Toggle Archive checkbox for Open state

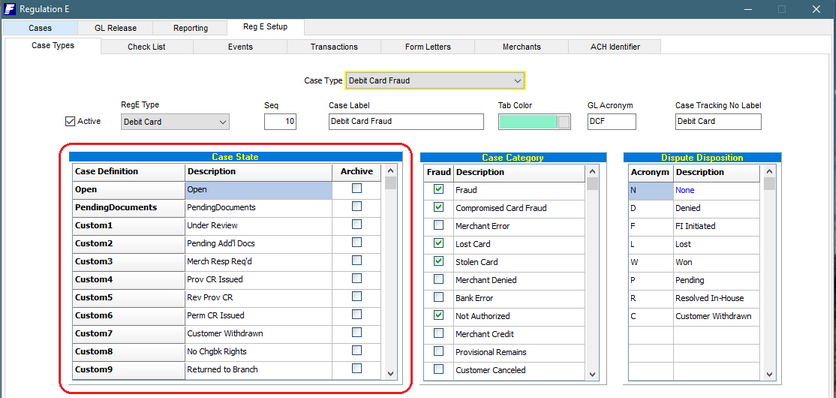click(357, 188)
